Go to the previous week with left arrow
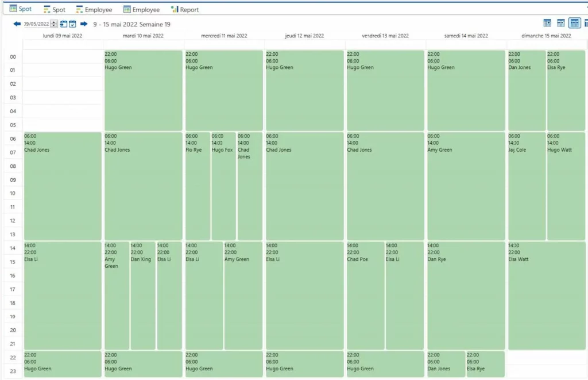Screen dimensions: 588x380 (x=17, y=24)
